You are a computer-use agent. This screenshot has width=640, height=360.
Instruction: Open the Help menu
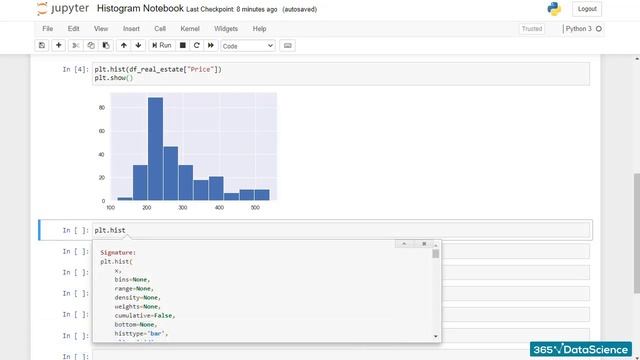coord(259,29)
